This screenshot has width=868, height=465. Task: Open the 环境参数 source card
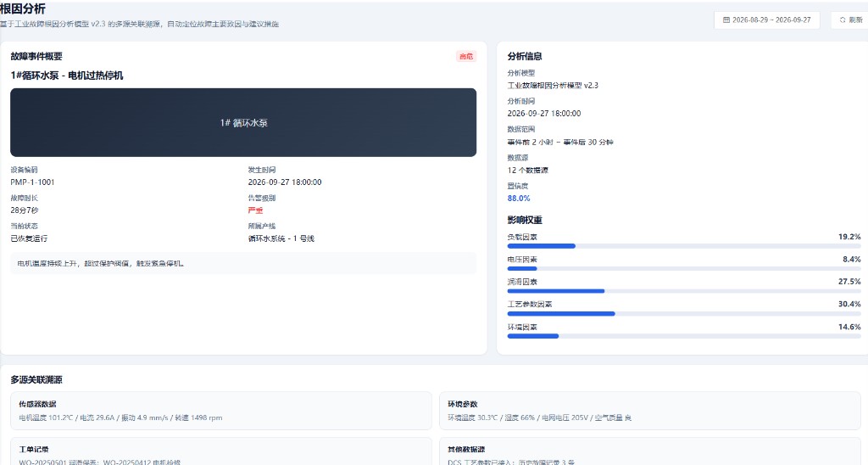650,411
